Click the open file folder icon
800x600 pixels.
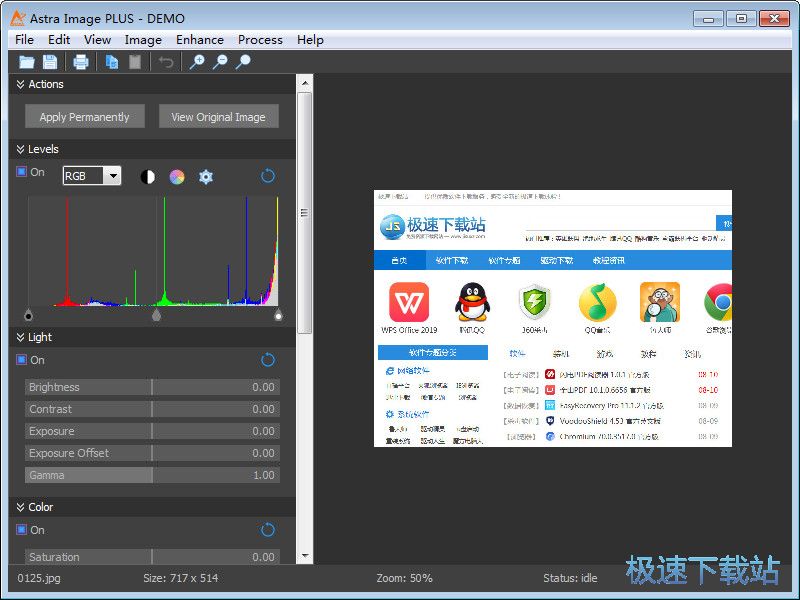pyautogui.click(x=27, y=62)
